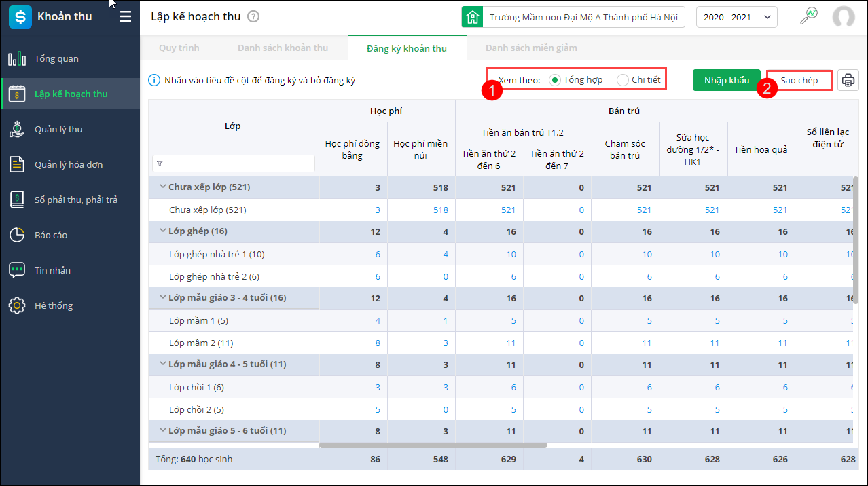Open the hamburger sidebar menu
868x486 pixels.
126,17
